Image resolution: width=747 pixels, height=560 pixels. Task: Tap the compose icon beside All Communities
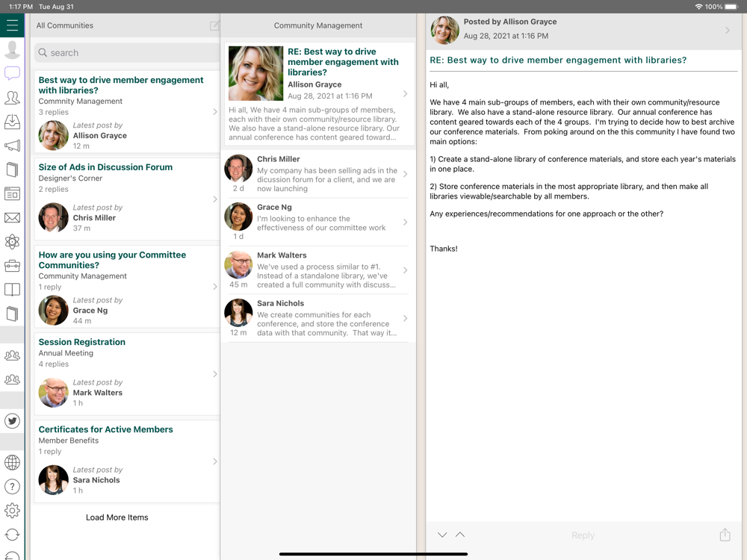coord(214,25)
